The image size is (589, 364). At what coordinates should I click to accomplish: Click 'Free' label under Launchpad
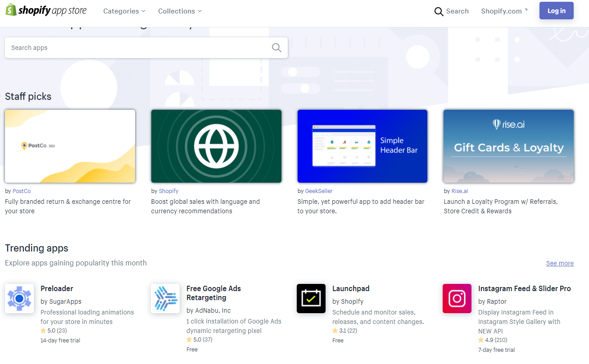pyautogui.click(x=338, y=340)
